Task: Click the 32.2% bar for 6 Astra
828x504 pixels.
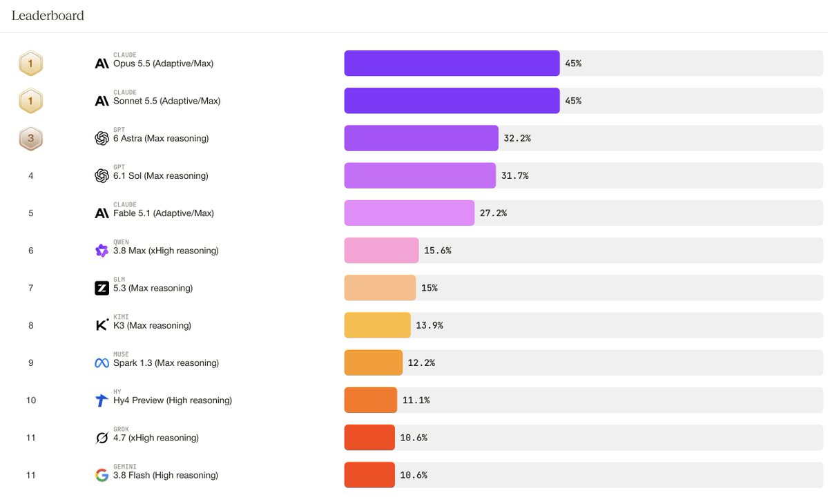Action: 421,138
